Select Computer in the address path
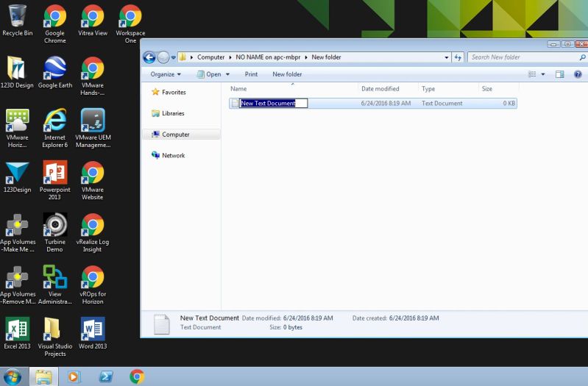The height and width of the screenshot is (386, 588). click(210, 57)
